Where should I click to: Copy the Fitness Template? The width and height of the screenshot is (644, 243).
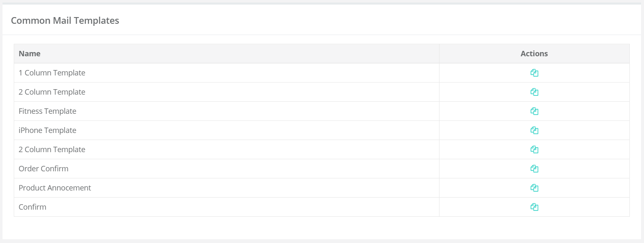point(534,111)
